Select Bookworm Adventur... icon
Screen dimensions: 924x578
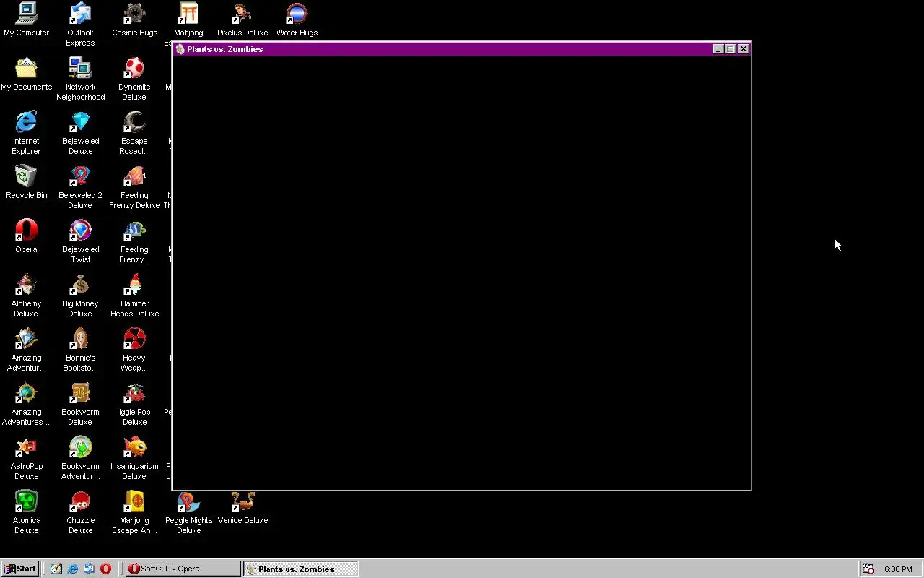coord(80,458)
